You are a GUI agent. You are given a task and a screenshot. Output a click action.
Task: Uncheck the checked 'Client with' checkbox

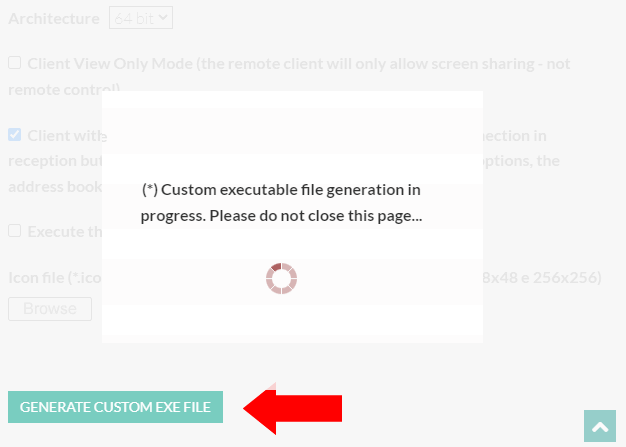(15, 134)
